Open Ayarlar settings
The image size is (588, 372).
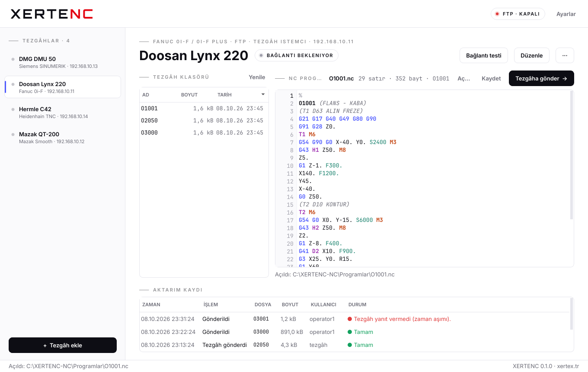(566, 14)
